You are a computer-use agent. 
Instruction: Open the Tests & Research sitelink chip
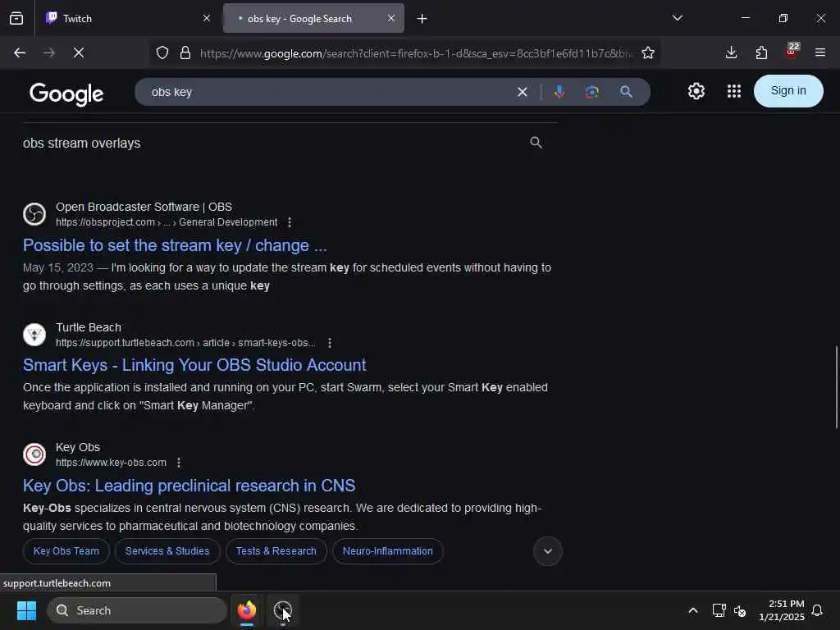coord(276,551)
